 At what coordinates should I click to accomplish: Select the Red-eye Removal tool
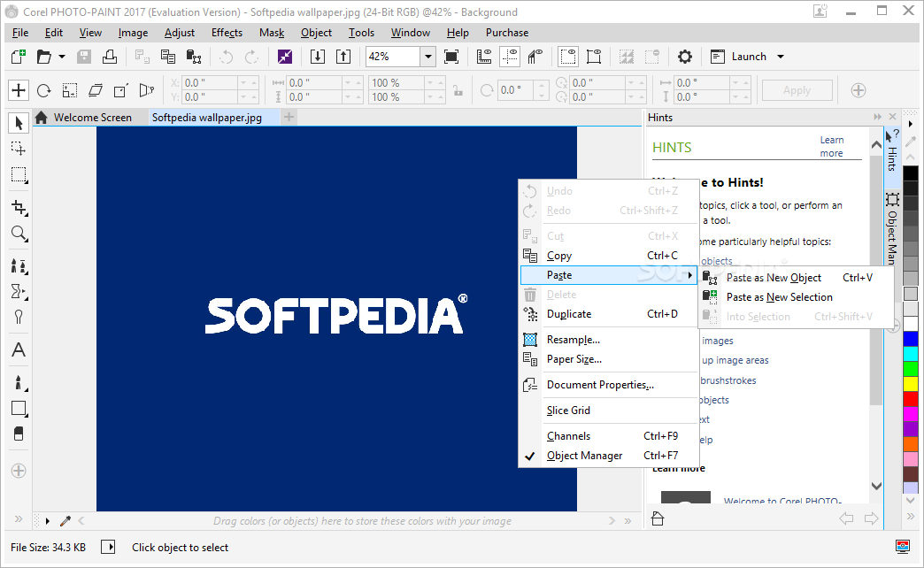coord(19,318)
